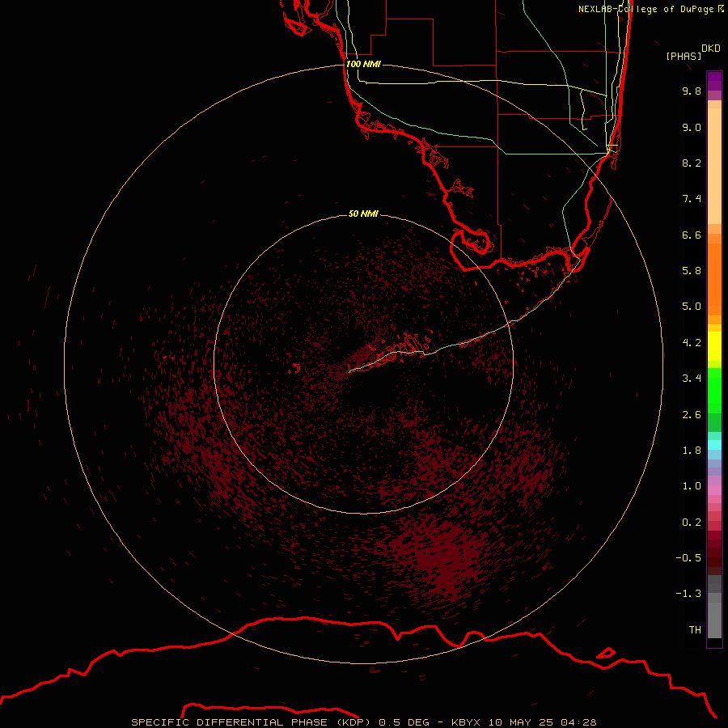The width and height of the screenshot is (728, 728).
Task: Select the 5.0 value on the scale
Action: point(692,307)
